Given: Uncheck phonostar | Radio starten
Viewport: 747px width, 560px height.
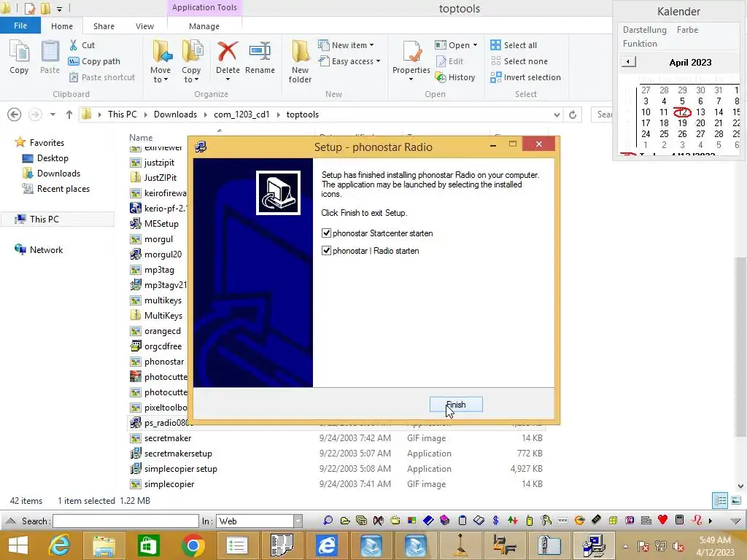Looking at the screenshot, I should (326, 251).
